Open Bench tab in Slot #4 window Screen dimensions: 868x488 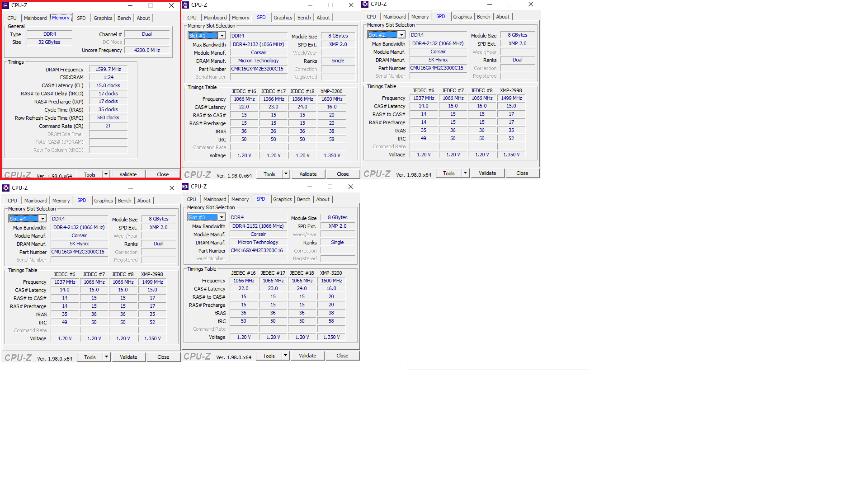pyautogui.click(x=125, y=201)
